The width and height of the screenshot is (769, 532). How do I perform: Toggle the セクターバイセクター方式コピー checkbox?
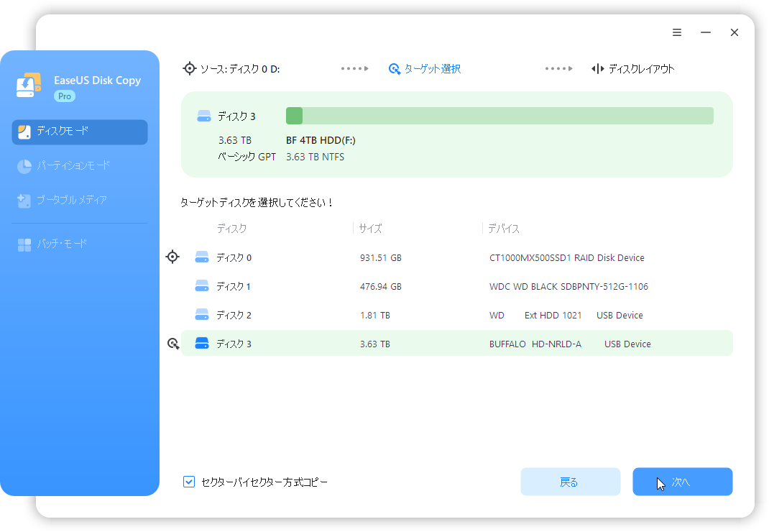coord(189,482)
